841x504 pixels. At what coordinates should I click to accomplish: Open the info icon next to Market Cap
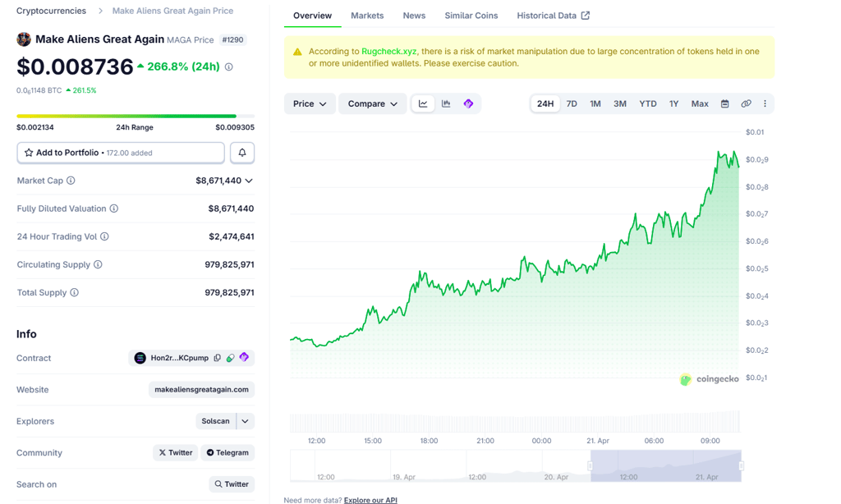click(71, 181)
